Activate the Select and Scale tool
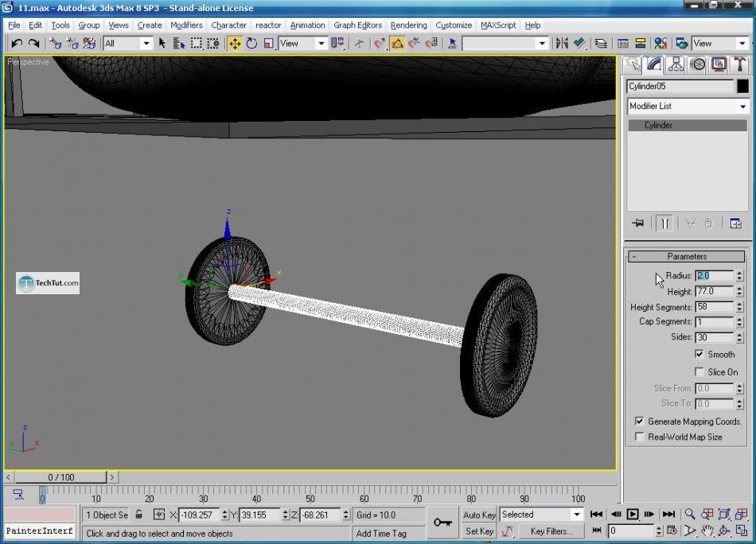This screenshot has height=544, width=756. [x=268, y=44]
